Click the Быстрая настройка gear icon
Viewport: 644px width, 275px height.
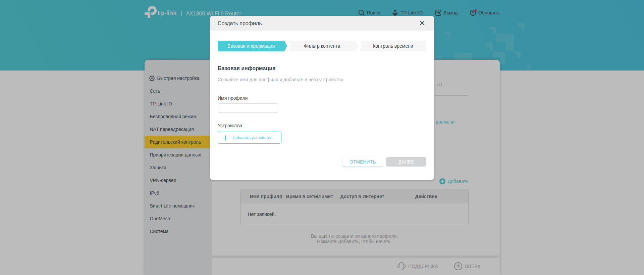click(x=152, y=78)
